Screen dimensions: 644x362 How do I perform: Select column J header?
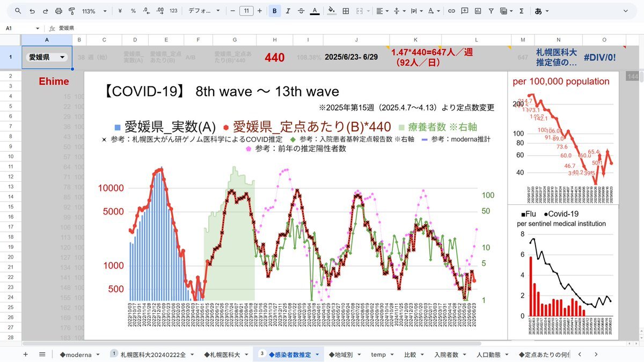coord(356,40)
